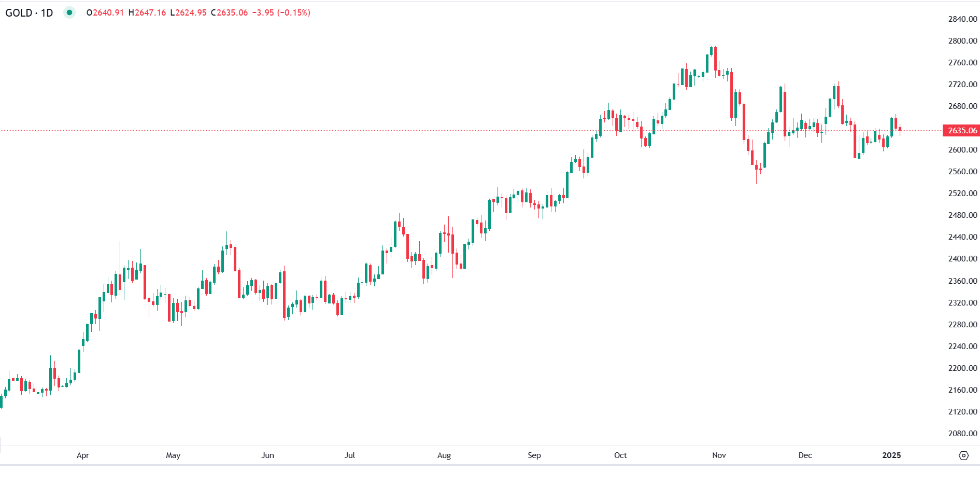Viewport: 980px width, 499px height.
Task: Click the Apr label on time axis
Action: point(83,455)
